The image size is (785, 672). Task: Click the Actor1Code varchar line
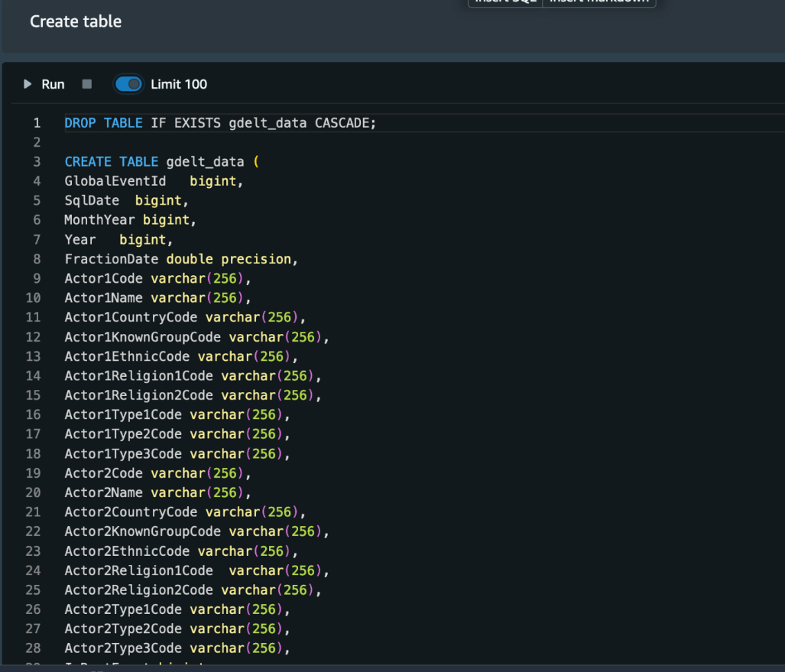click(x=157, y=278)
